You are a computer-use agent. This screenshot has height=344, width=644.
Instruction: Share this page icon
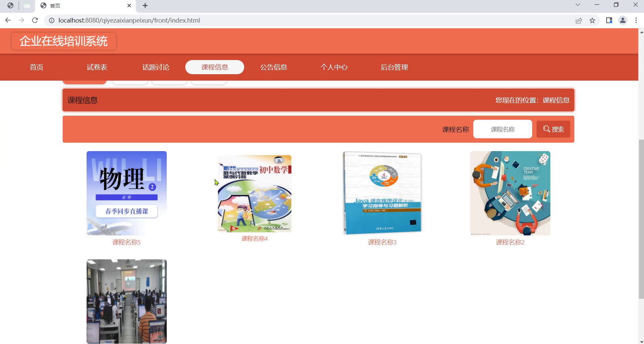579,21
